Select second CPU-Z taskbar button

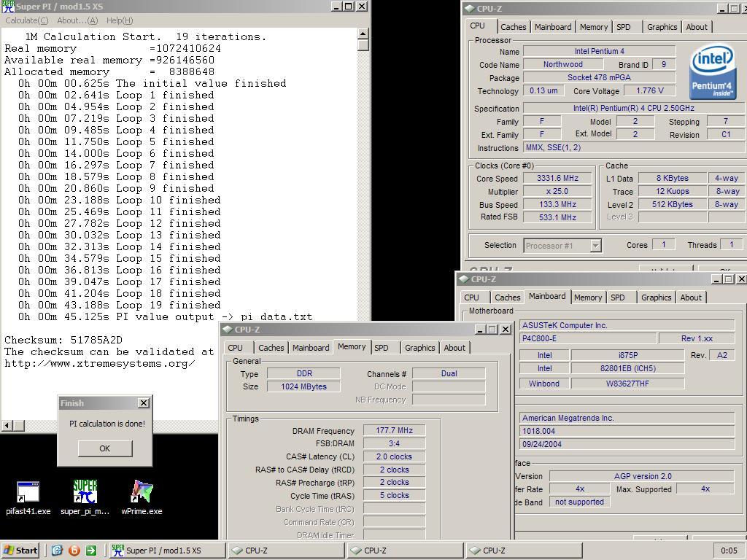click(404, 551)
